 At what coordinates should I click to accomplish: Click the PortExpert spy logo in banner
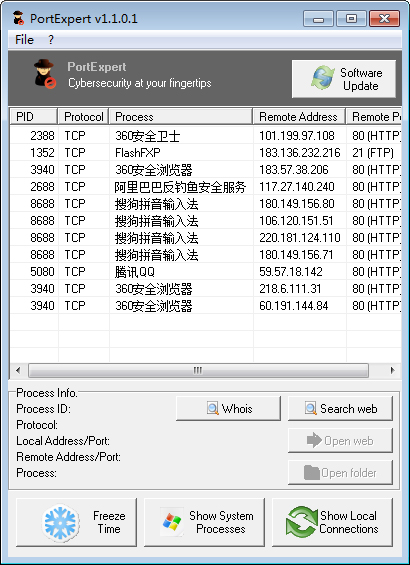tap(45, 74)
